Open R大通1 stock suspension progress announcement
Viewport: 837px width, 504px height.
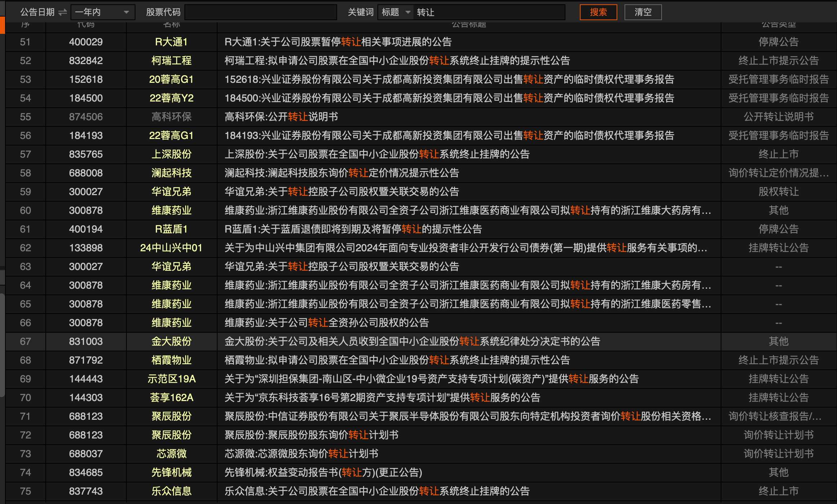tap(338, 42)
